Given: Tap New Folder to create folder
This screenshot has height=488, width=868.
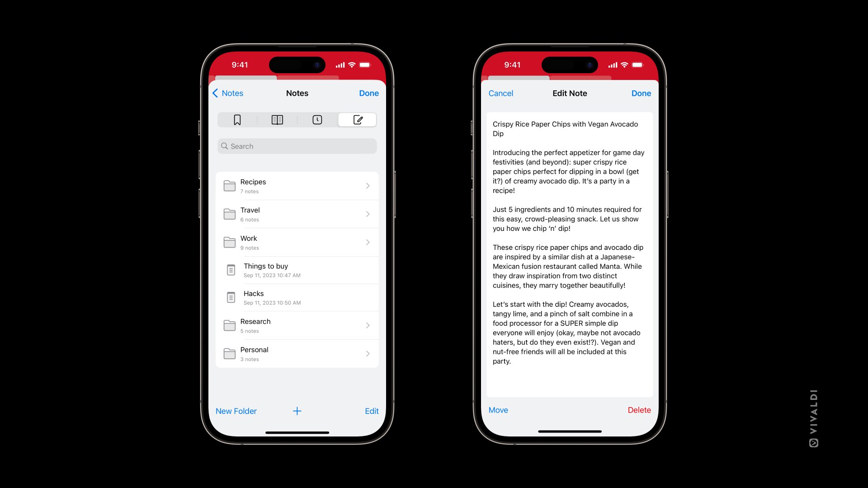Looking at the screenshot, I should click(x=236, y=411).
